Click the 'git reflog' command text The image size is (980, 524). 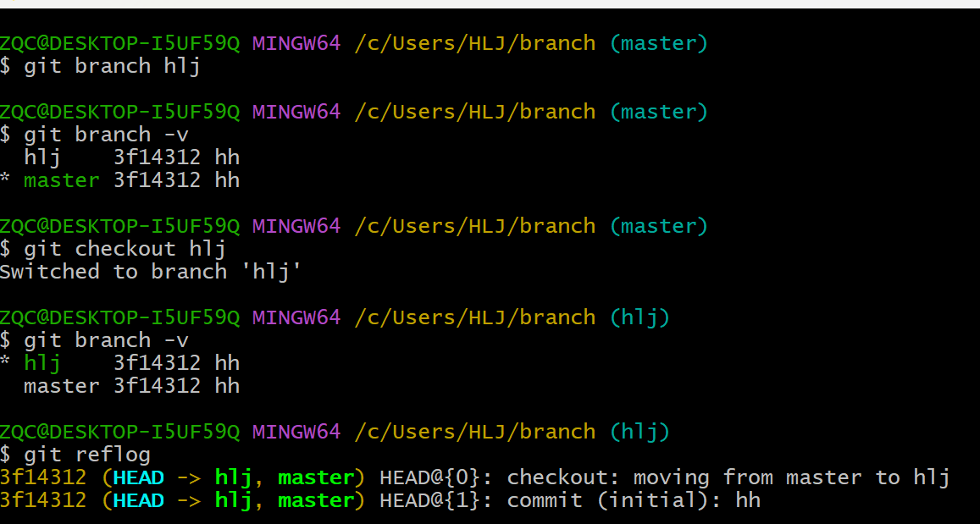click(87, 455)
